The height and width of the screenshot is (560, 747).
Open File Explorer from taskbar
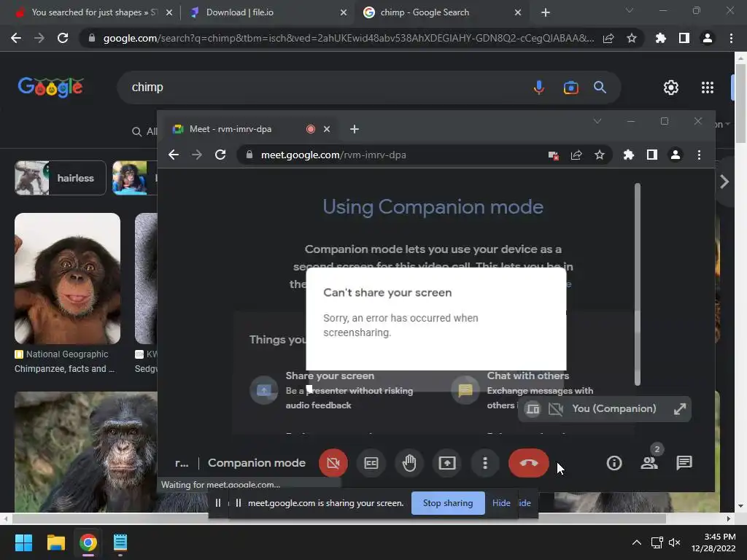click(55, 542)
